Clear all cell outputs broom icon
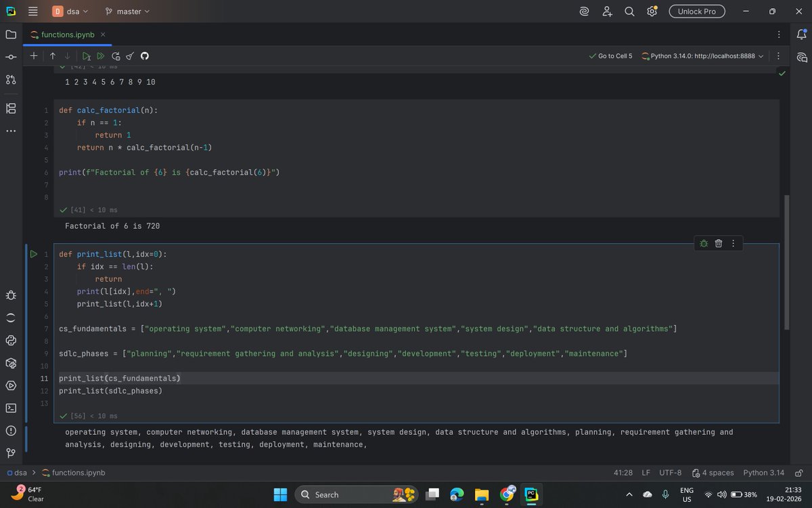812x508 pixels. [130, 56]
